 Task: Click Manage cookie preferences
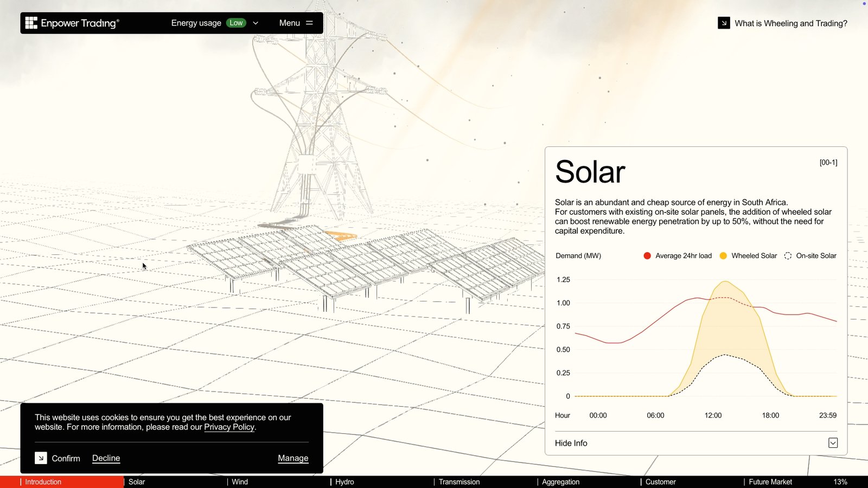(293, 458)
